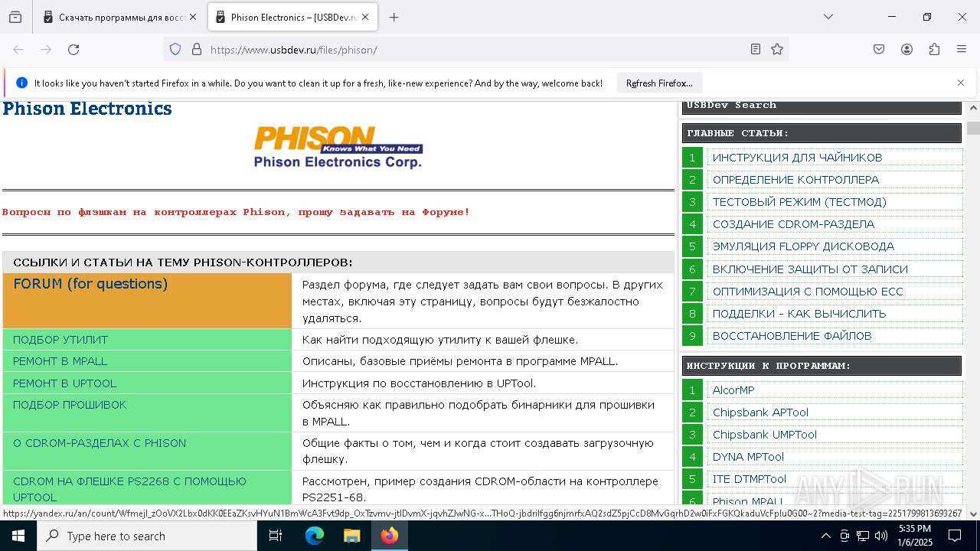The image size is (980, 551).
Task: Open the Pocket save icon
Action: click(879, 50)
